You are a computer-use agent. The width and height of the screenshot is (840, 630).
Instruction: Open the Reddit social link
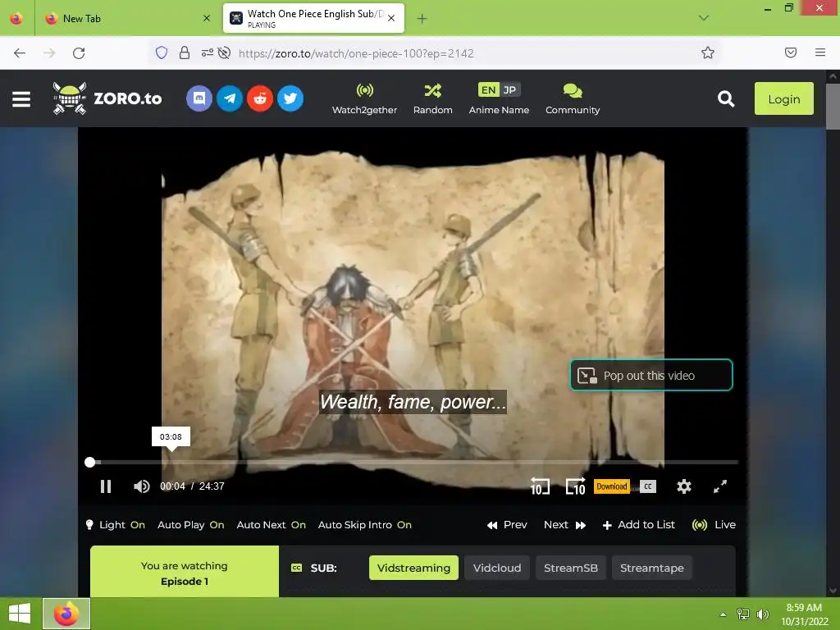tap(260, 98)
